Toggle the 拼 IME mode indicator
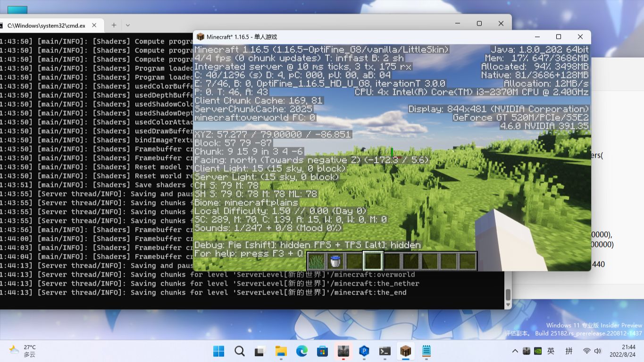 pos(569,351)
